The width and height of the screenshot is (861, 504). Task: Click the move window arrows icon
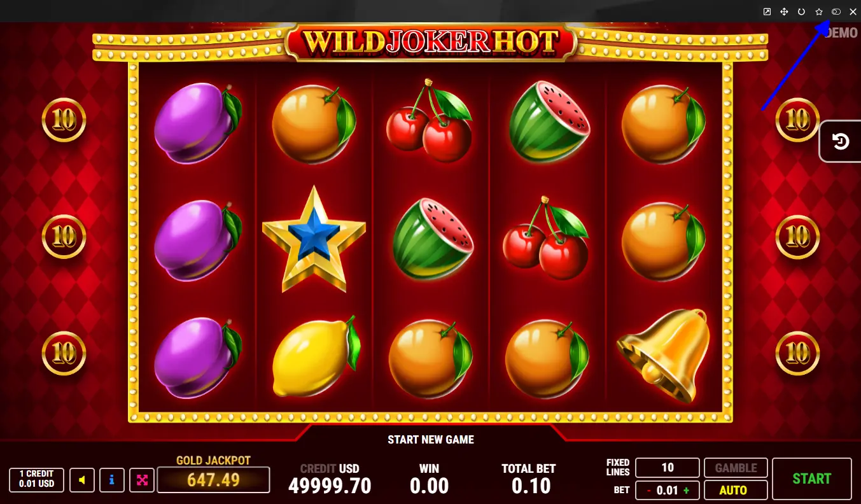tap(785, 11)
